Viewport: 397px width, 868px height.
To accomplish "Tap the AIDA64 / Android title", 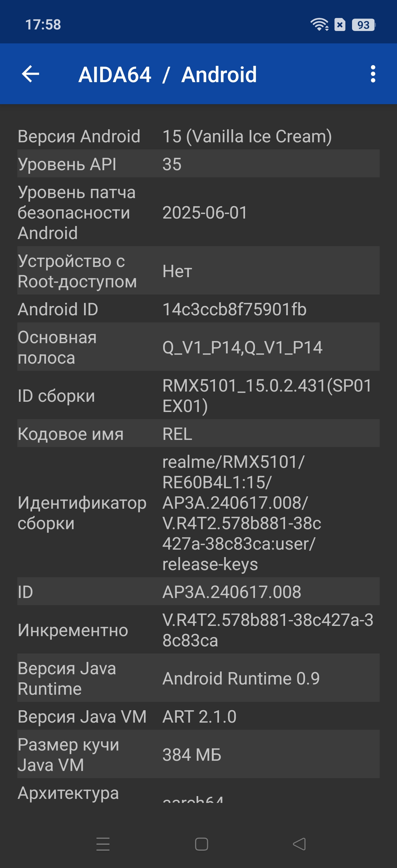I will (x=167, y=74).
